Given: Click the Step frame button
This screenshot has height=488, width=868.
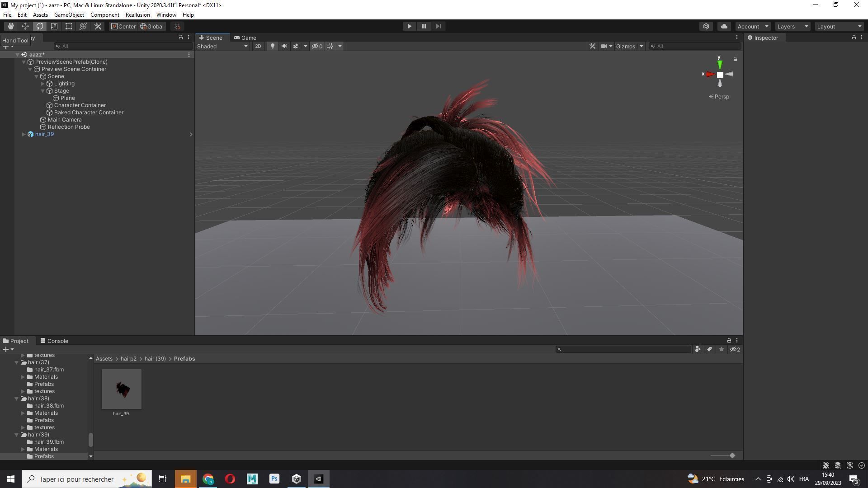Looking at the screenshot, I should point(438,26).
